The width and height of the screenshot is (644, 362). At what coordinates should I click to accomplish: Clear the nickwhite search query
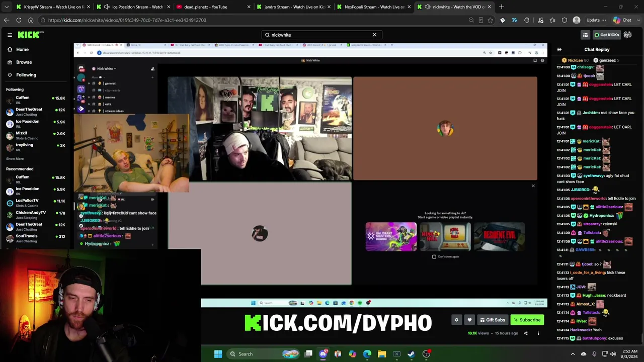[x=374, y=35]
